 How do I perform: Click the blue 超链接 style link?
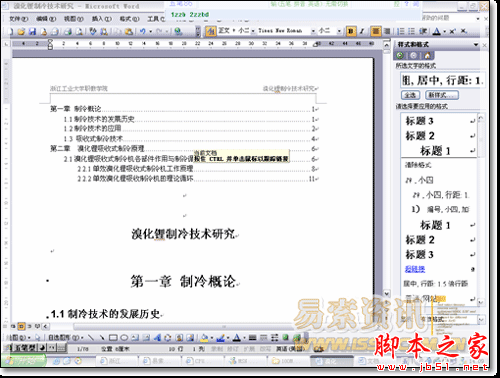click(415, 269)
